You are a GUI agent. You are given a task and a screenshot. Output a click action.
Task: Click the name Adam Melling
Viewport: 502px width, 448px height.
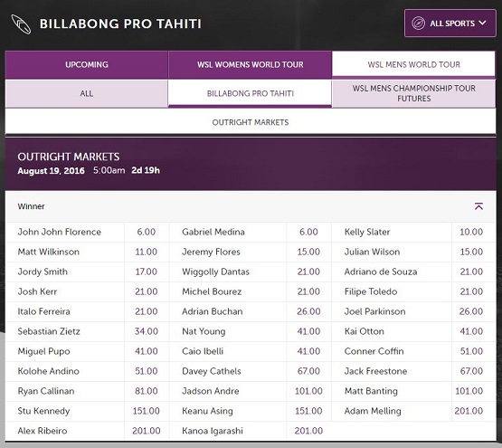pyautogui.click(x=373, y=411)
